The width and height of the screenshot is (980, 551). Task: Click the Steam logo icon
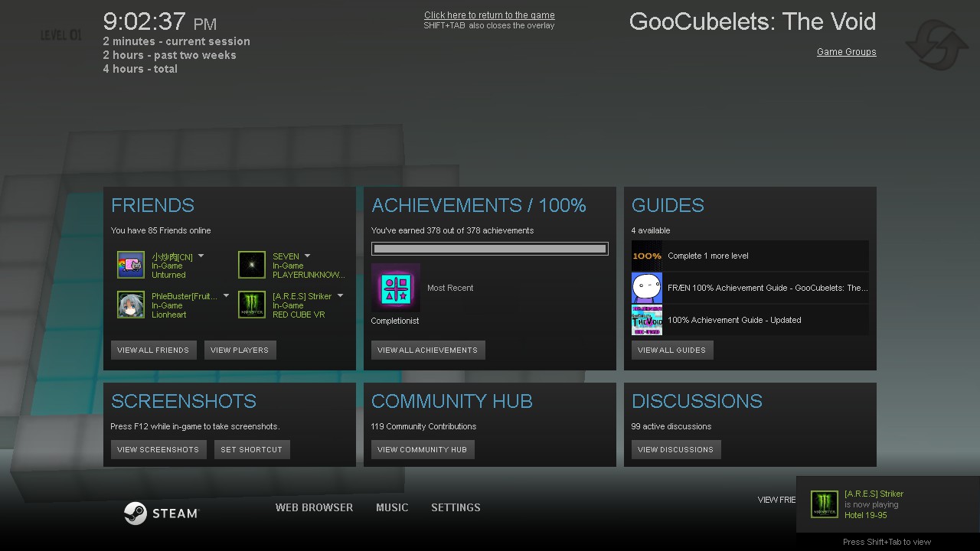135,513
